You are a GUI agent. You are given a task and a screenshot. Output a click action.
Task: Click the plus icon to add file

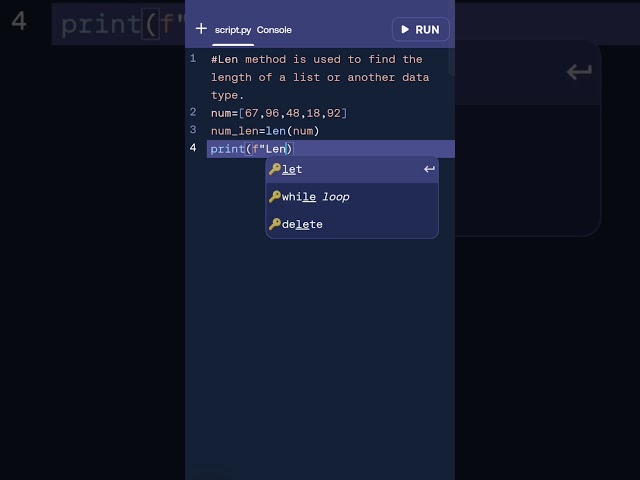coord(201,29)
